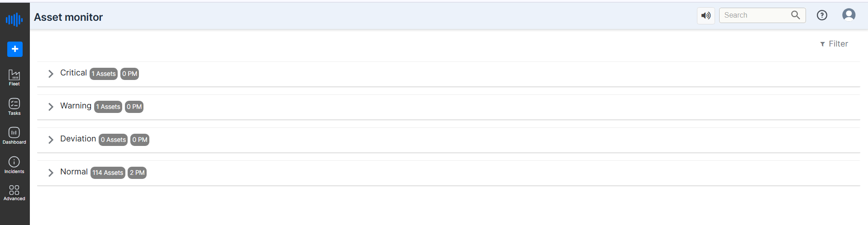Click the blue plus add button
Image resolution: width=868 pixels, height=225 pixels.
click(x=15, y=49)
